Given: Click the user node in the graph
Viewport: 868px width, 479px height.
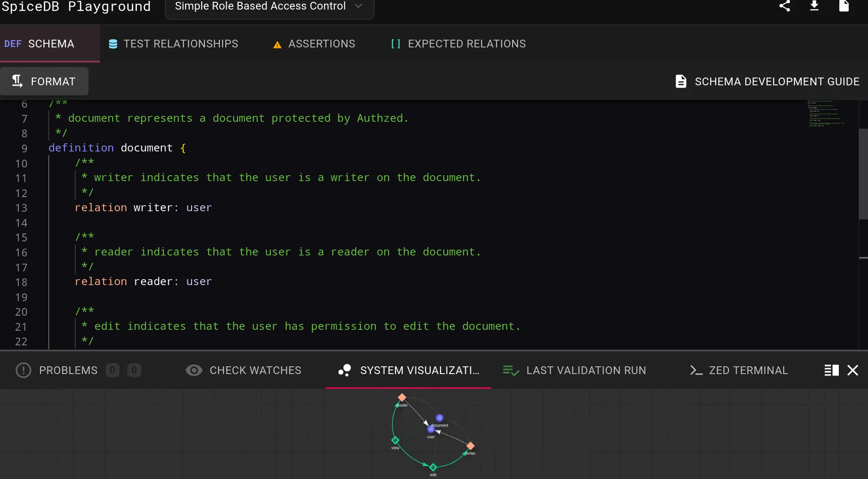Looking at the screenshot, I should point(431,429).
